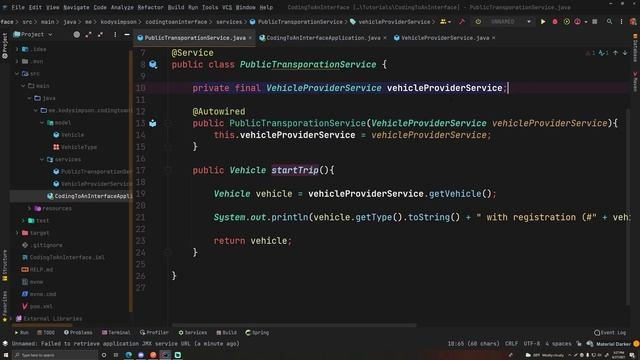This screenshot has width=640, height=360.
Task: Run with coverage icon
Action: point(567,22)
